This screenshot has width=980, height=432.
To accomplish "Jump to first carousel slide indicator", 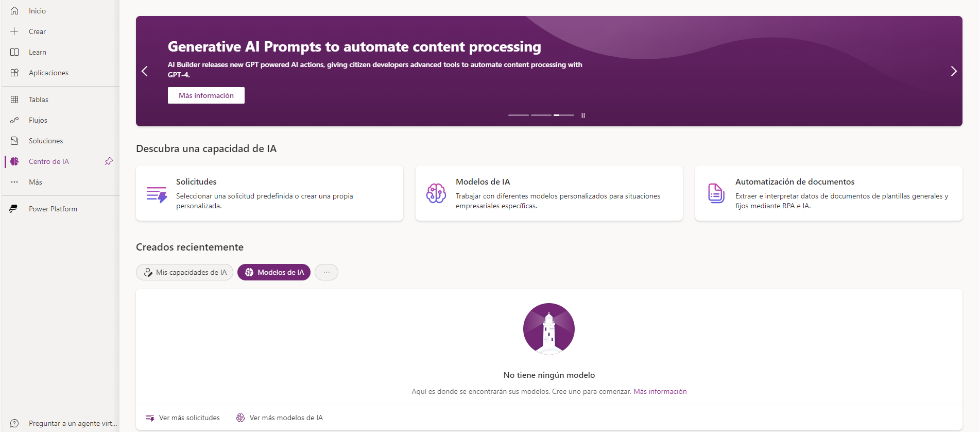I will (x=519, y=115).
